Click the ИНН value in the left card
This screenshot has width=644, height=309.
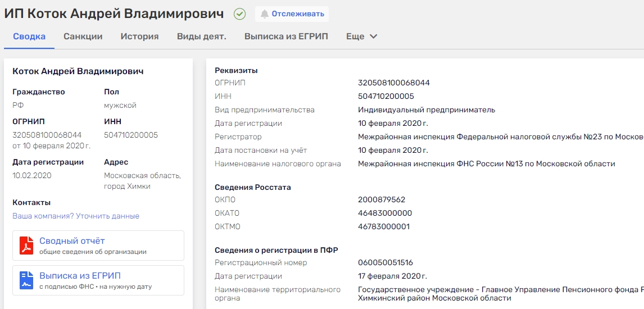tap(131, 135)
